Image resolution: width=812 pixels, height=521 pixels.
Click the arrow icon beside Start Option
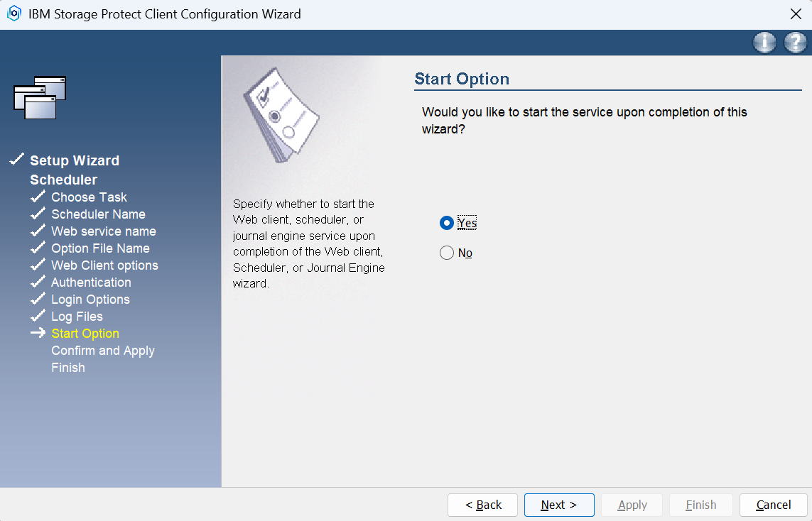[x=38, y=333]
